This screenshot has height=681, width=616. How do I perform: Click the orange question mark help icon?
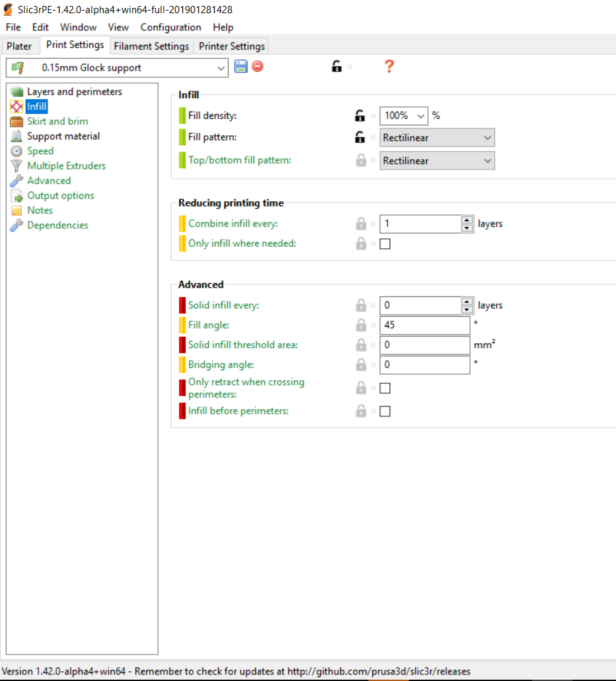coord(389,67)
